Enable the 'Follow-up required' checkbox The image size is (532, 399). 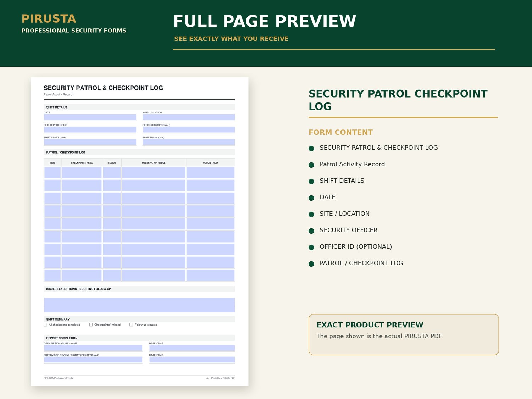[131, 325]
